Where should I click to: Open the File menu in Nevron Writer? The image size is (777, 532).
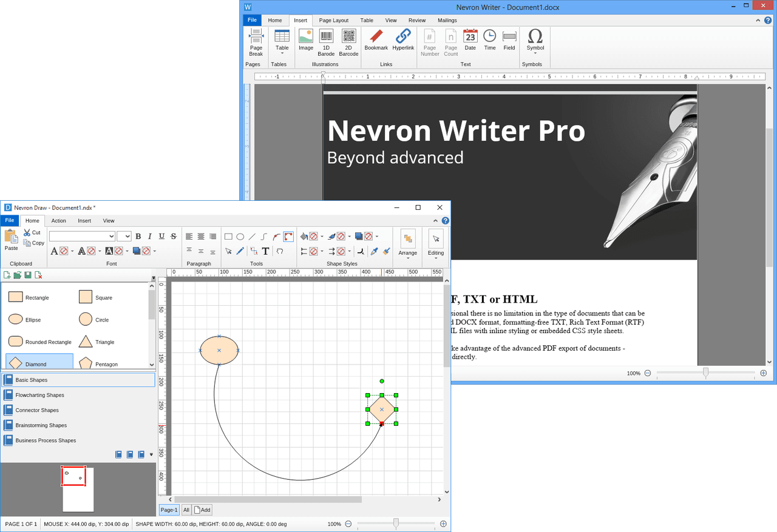[253, 21]
